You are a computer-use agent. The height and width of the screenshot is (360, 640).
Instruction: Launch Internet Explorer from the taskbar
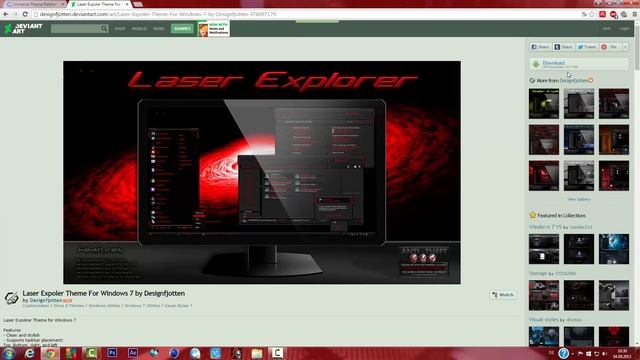point(30,353)
